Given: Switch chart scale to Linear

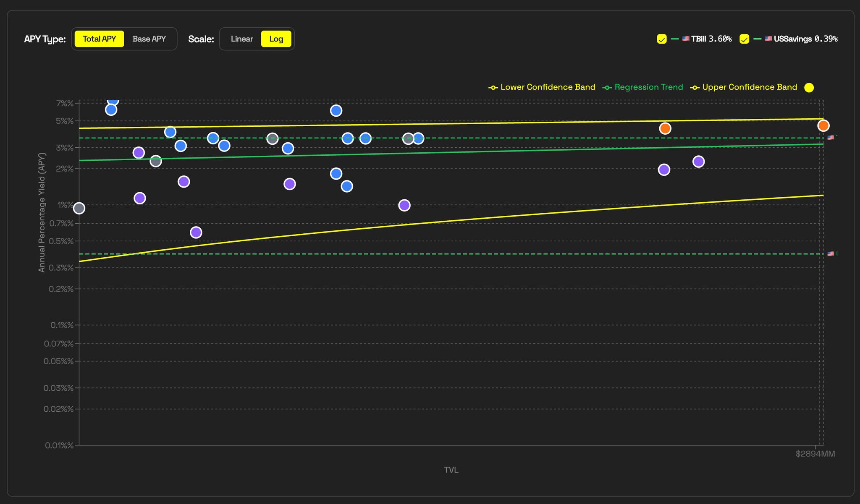Looking at the screenshot, I should (242, 39).
